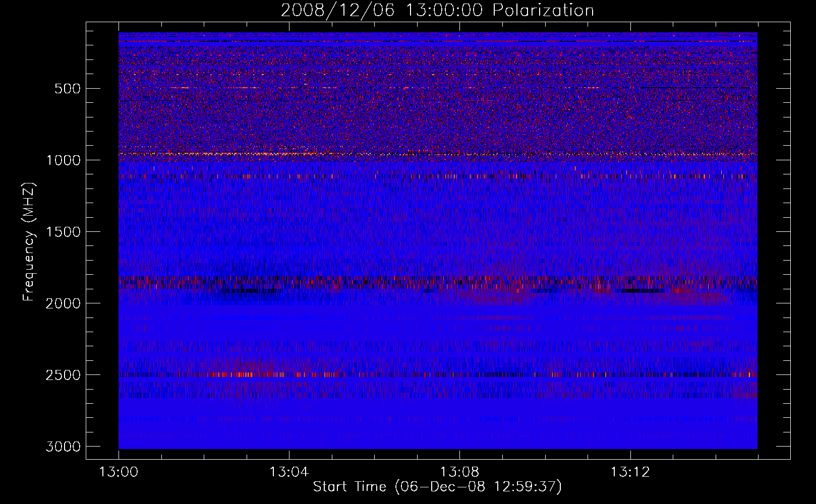The height and width of the screenshot is (504, 816).
Task: Click the 1000 frequency tick label
Action: [x=63, y=160]
